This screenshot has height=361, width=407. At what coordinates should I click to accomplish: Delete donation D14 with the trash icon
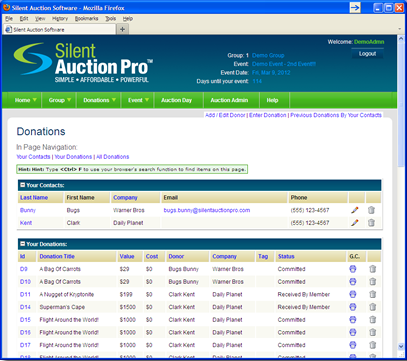pyautogui.click(x=373, y=307)
